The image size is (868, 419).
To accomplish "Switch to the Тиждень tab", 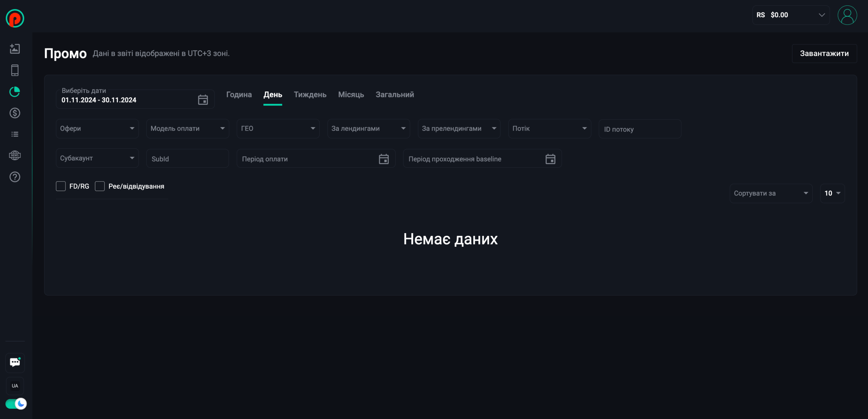I will click(310, 95).
